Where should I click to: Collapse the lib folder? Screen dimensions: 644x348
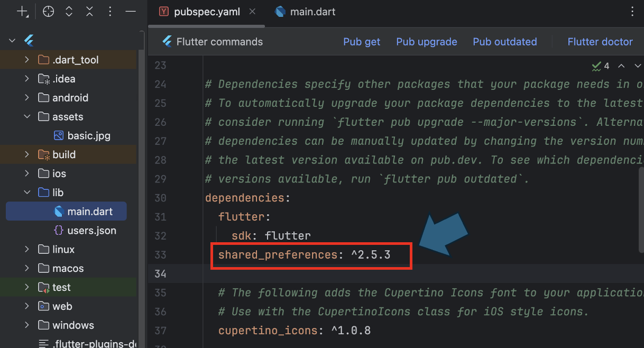click(x=27, y=193)
